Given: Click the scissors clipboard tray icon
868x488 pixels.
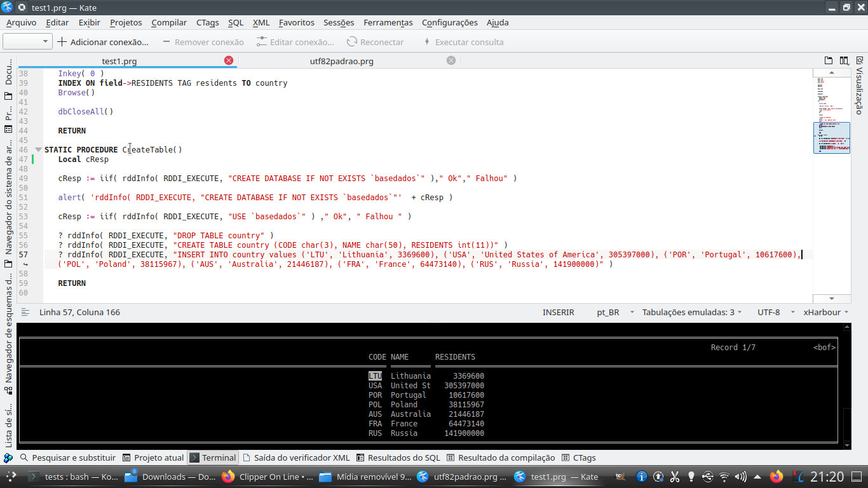Looking at the screenshot, I should [x=675, y=477].
